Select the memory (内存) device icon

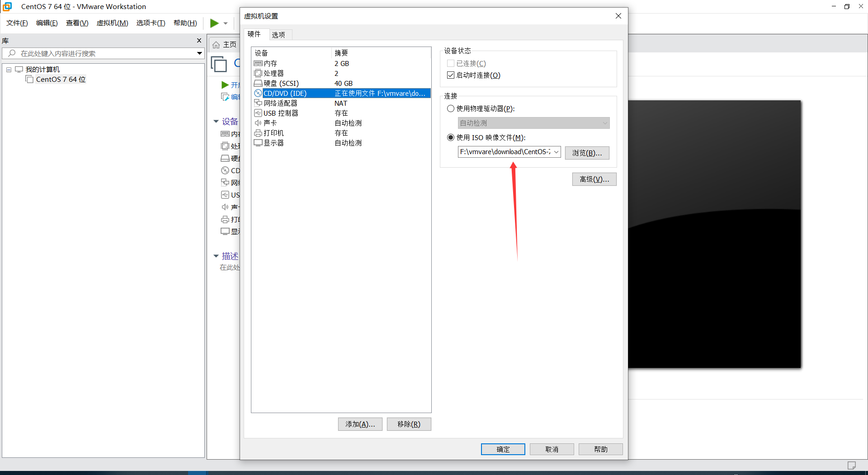pos(258,63)
